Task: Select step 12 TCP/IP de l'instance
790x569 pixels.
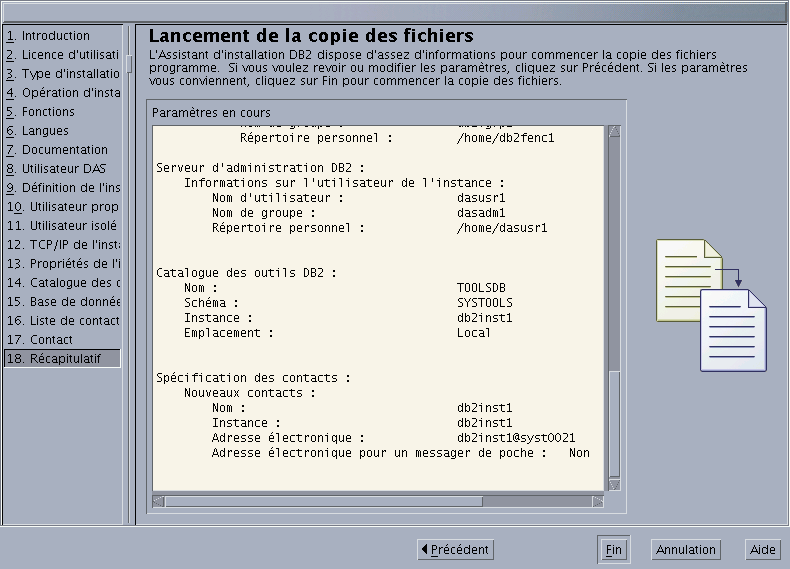Action: pos(62,244)
